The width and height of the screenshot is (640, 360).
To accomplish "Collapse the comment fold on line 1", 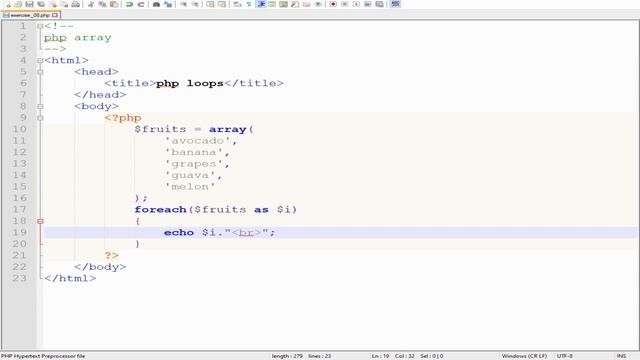I will coord(40,26).
